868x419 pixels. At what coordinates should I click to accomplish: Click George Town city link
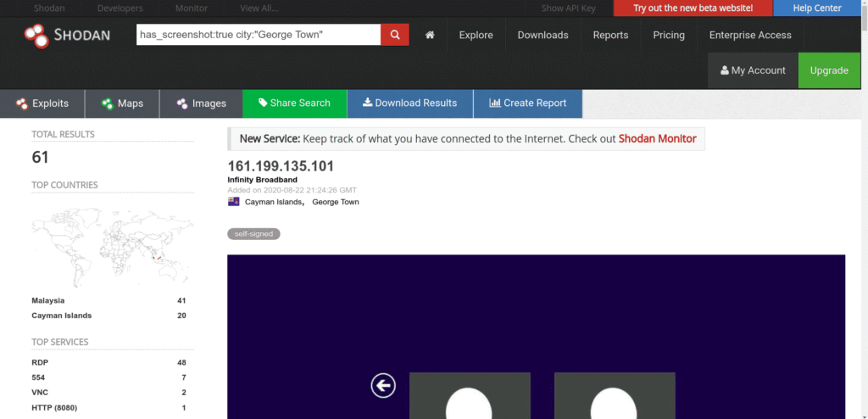(336, 203)
